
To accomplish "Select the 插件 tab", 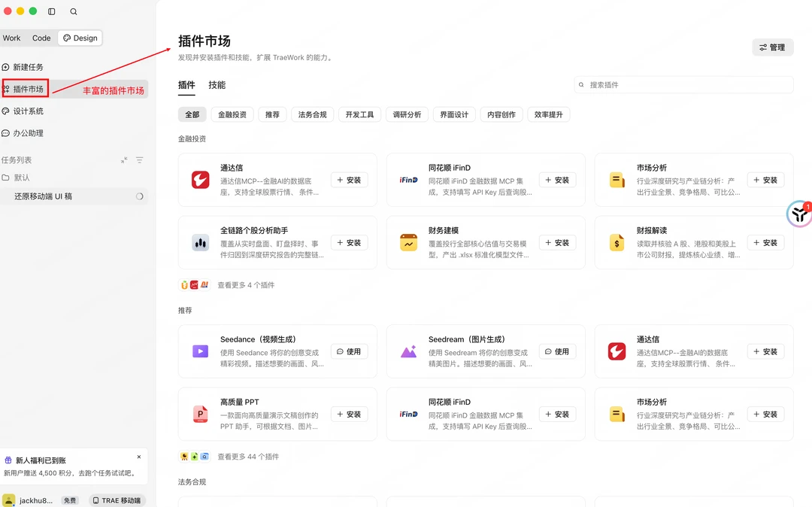I will click(186, 85).
